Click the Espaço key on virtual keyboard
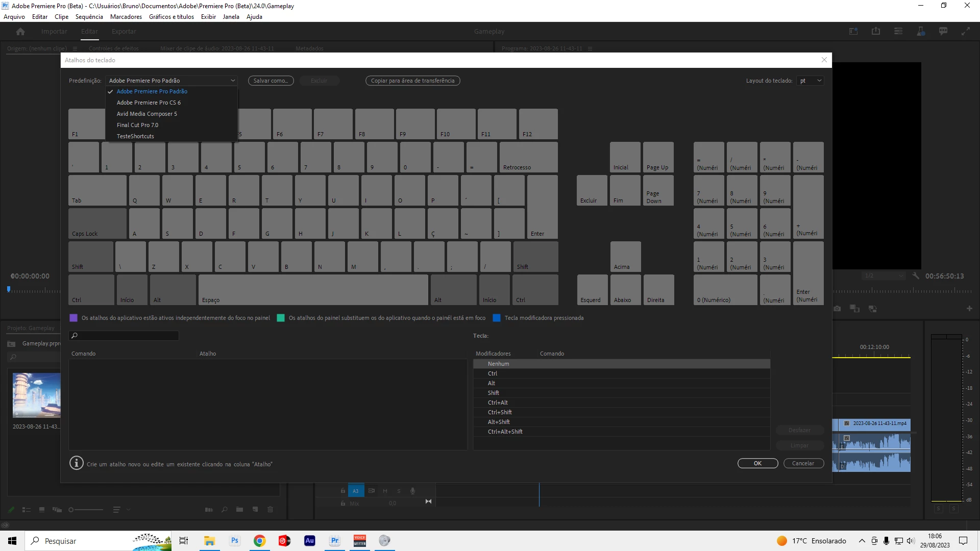Screen dimensions: 980x551 click(x=313, y=290)
